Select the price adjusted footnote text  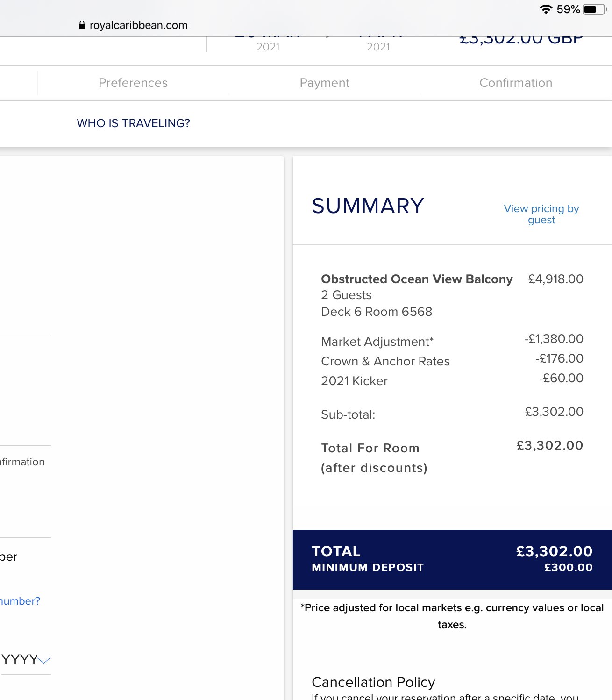coord(452,616)
